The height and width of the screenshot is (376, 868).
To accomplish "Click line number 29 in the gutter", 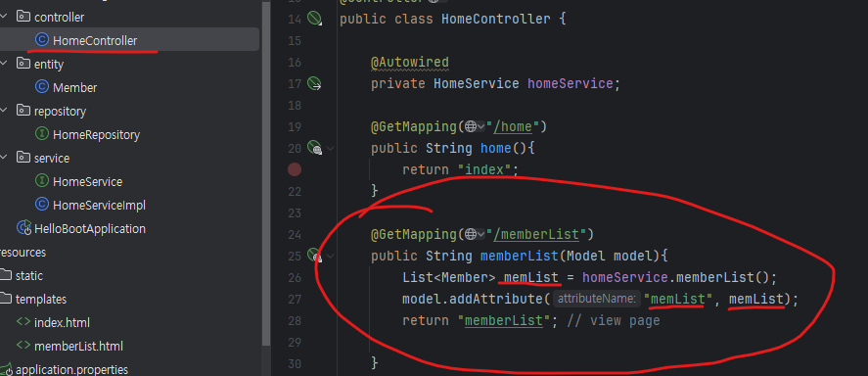I will pyautogui.click(x=295, y=342).
